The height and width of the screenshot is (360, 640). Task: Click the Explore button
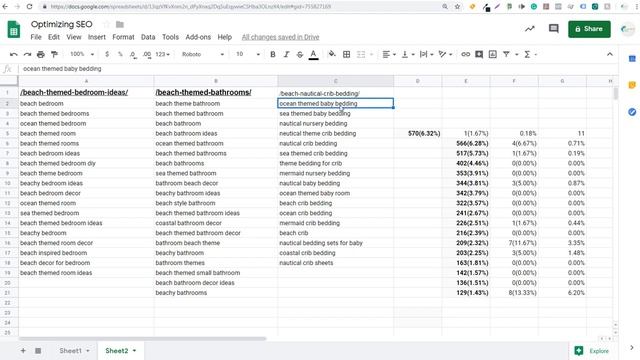click(x=592, y=351)
